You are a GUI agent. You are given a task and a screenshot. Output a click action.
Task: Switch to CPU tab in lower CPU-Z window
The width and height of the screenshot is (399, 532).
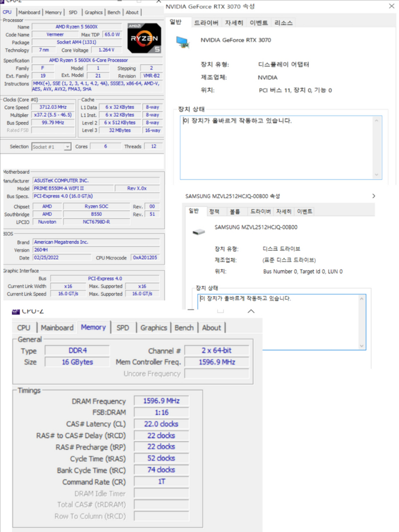coord(24,328)
